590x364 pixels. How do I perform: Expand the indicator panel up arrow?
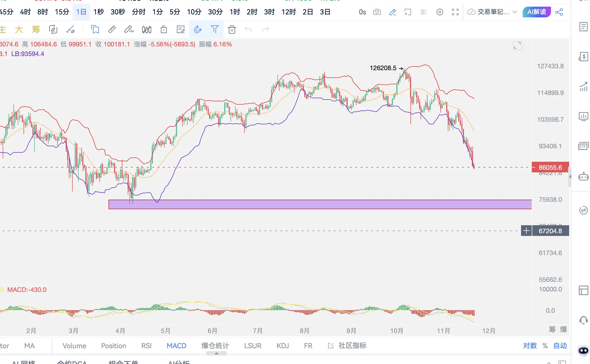click(216, 353)
